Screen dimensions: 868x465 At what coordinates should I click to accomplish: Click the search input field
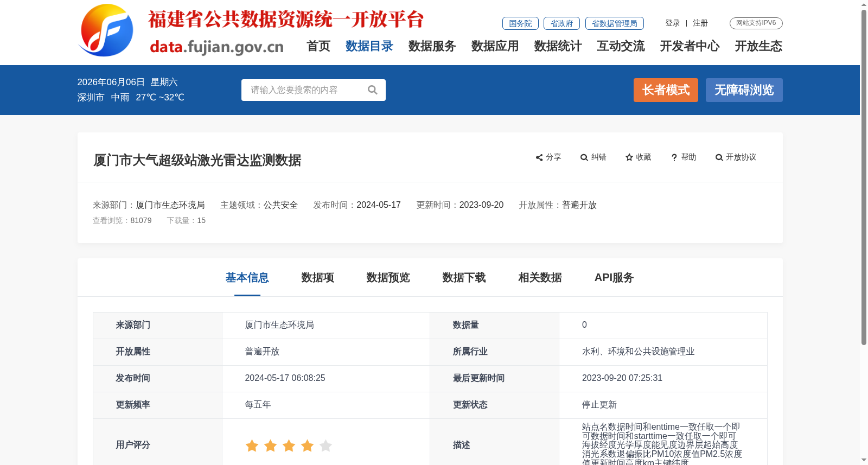tap(314, 90)
